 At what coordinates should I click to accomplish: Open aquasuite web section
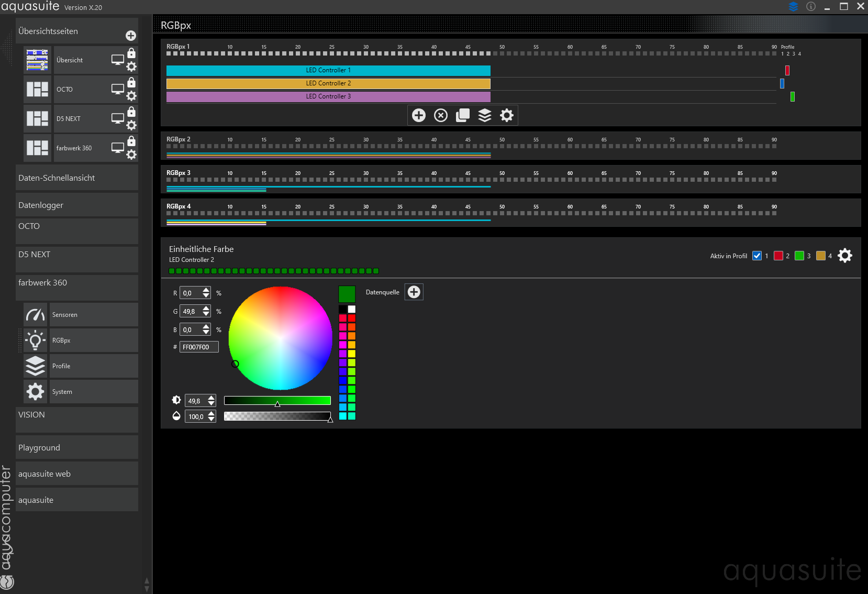76,474
